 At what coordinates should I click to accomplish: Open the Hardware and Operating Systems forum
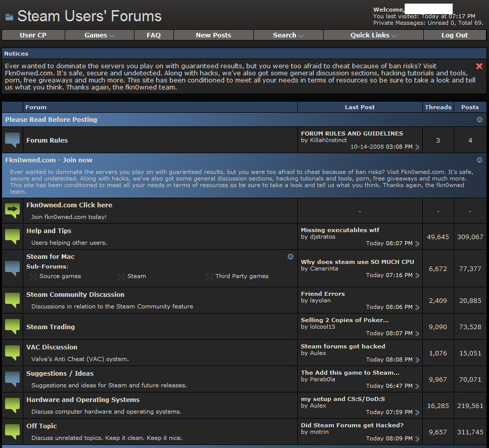click(83, 399)
